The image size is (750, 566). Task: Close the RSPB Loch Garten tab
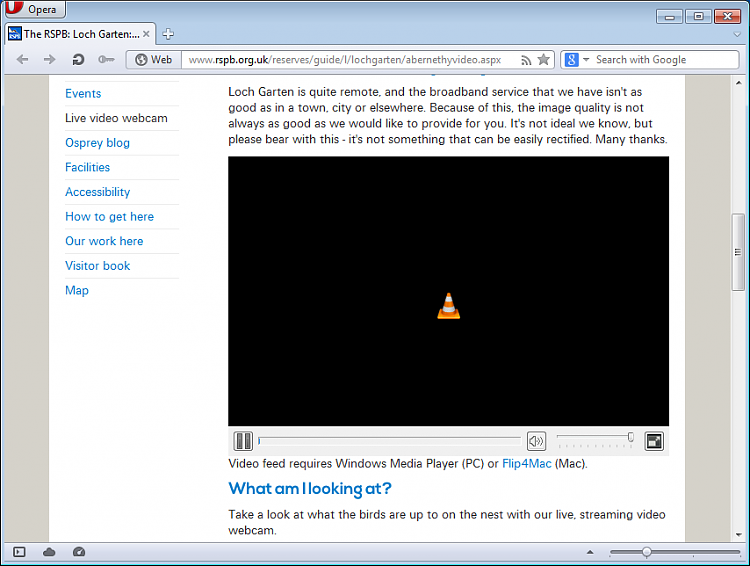click(146, 34)
